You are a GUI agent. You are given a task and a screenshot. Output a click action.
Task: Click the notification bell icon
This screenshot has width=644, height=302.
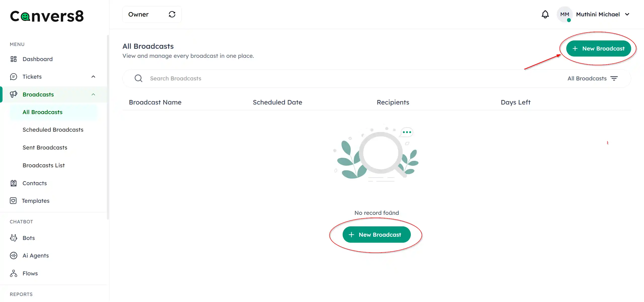[545, 14]
